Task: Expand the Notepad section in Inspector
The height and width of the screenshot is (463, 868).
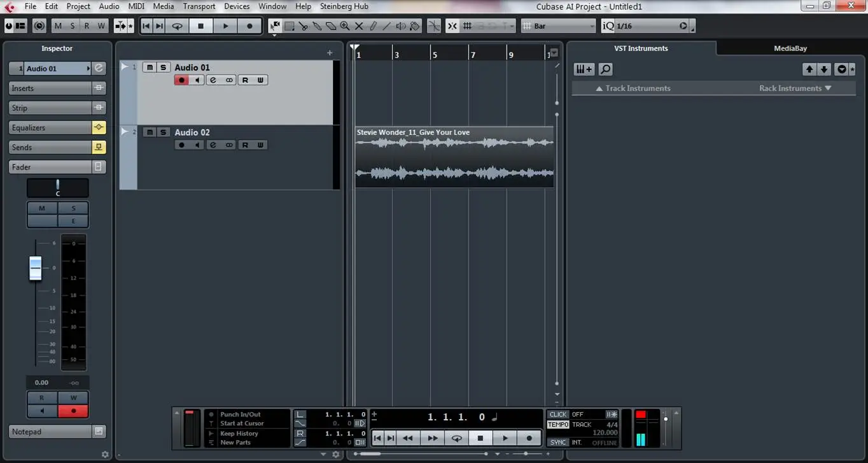Action: pyautogui.click(x=50, y=432)
